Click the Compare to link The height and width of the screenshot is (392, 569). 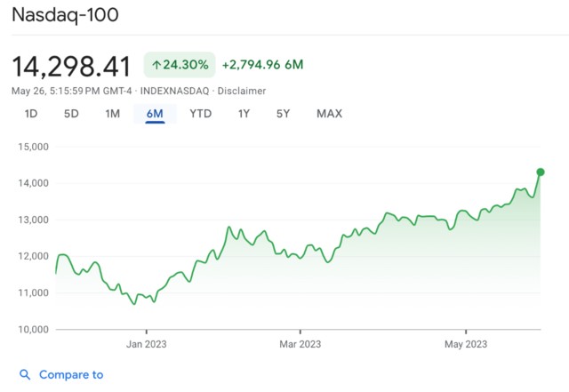pyautogui.click(x=71, y=375)
